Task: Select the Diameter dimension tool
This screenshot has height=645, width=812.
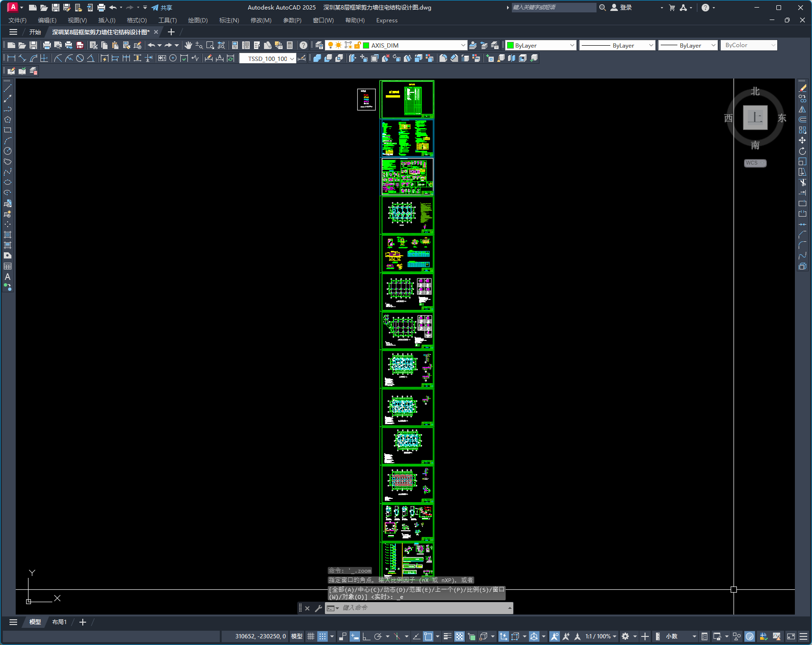Action: click(80, 58)
